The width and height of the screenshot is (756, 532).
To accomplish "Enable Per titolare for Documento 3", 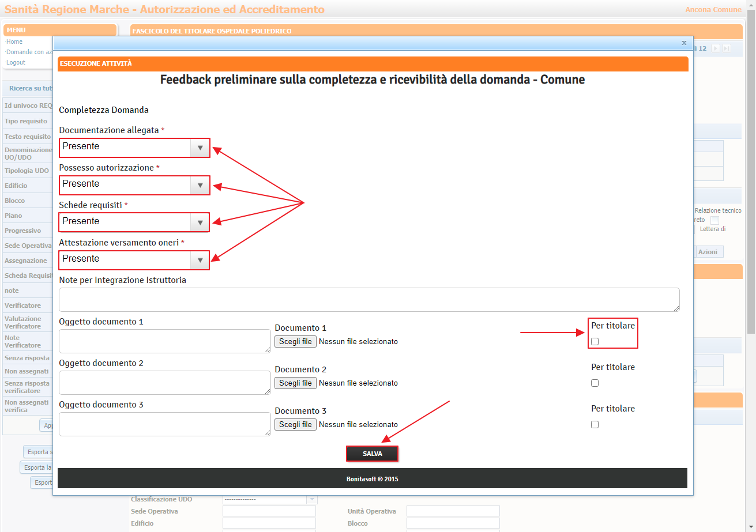I will point(595,424).
